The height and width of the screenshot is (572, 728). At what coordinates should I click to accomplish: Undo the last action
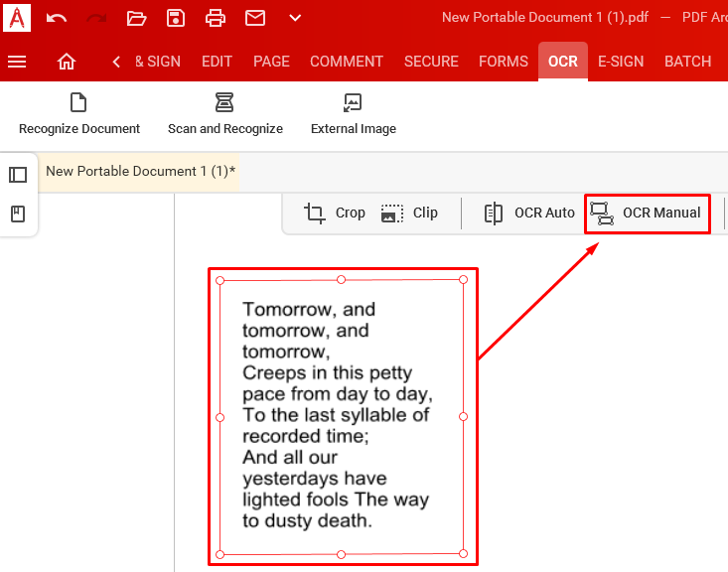coord(57,19)
